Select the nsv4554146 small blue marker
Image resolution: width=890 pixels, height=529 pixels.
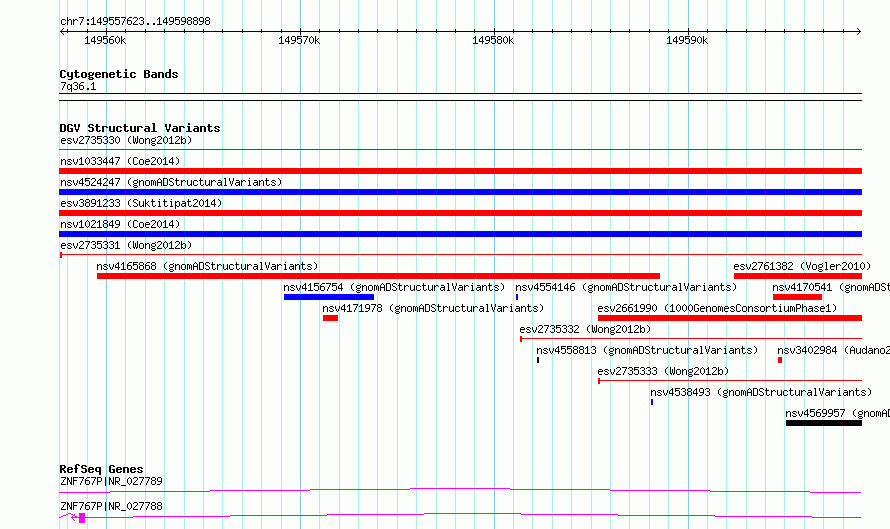click(517, 297)
